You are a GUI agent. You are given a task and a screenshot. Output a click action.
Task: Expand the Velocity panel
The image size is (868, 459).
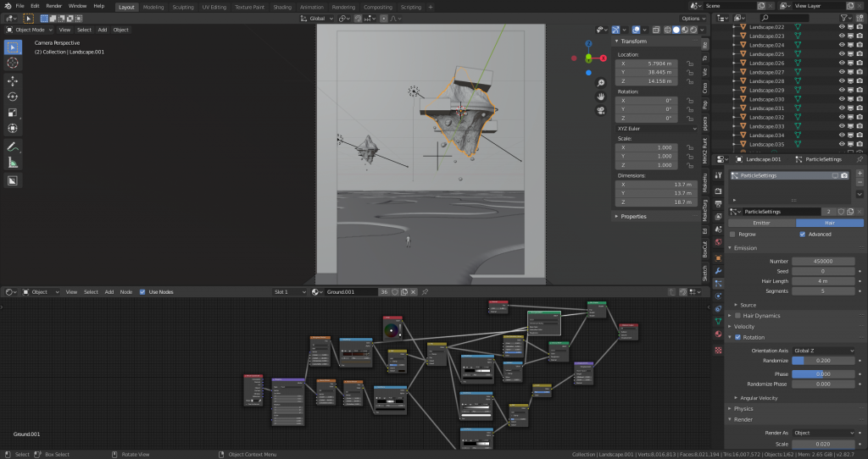pos(744,326)
